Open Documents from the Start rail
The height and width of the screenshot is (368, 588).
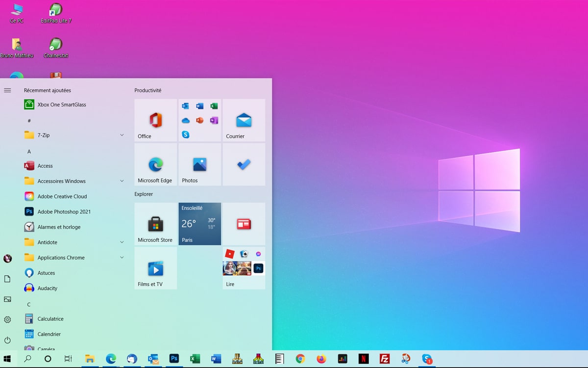[x=7, y=279]
